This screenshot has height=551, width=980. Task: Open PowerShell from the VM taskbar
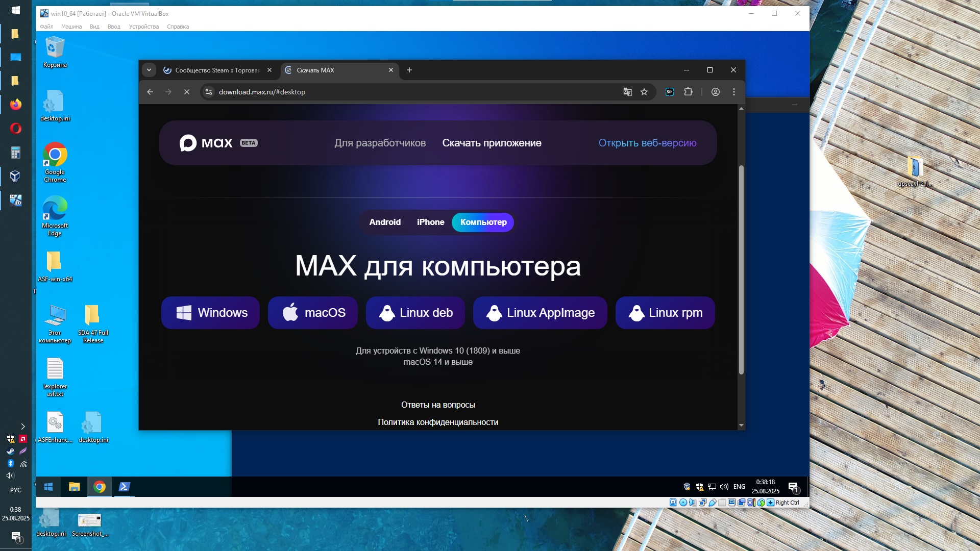[124, 487]
